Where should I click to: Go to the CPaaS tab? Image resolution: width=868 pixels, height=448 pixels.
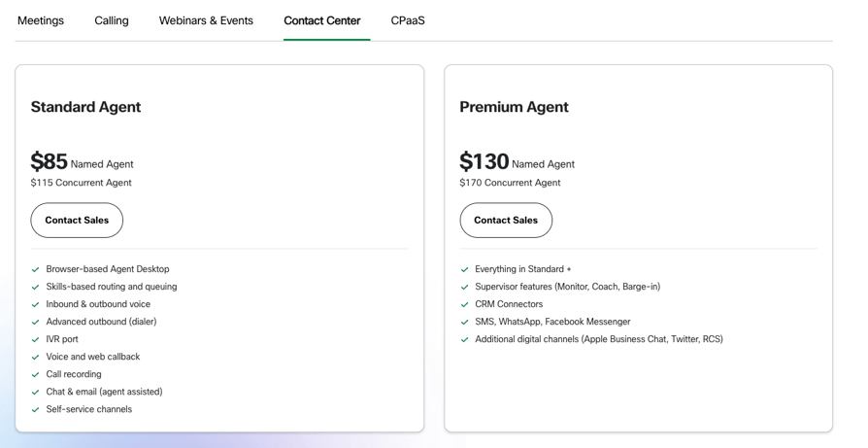pos(408,20)
